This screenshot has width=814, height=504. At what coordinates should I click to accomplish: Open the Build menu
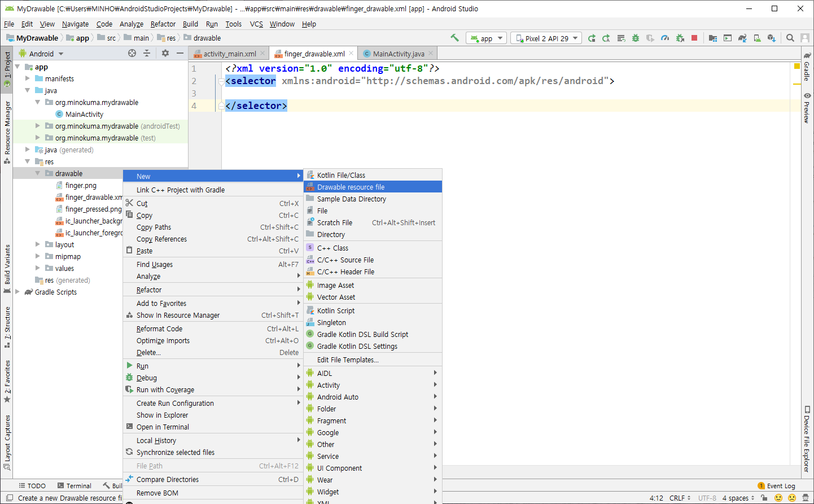(x=190, y=24)
